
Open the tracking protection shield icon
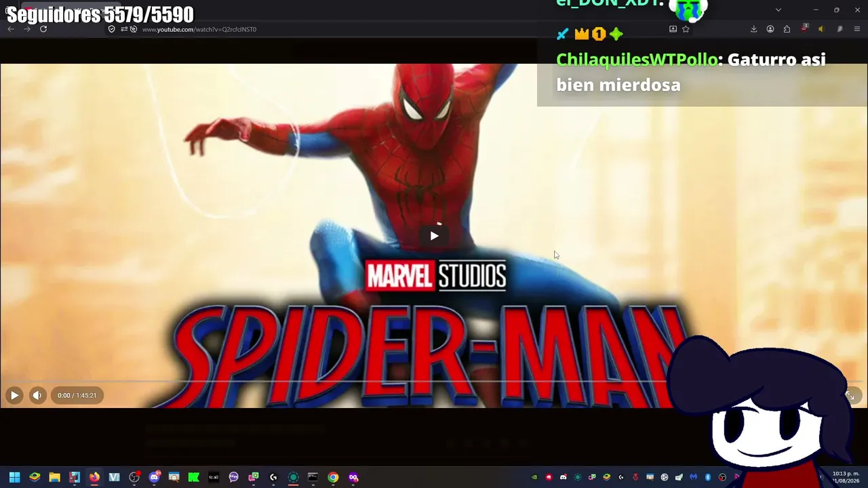(x=112, y=29)
